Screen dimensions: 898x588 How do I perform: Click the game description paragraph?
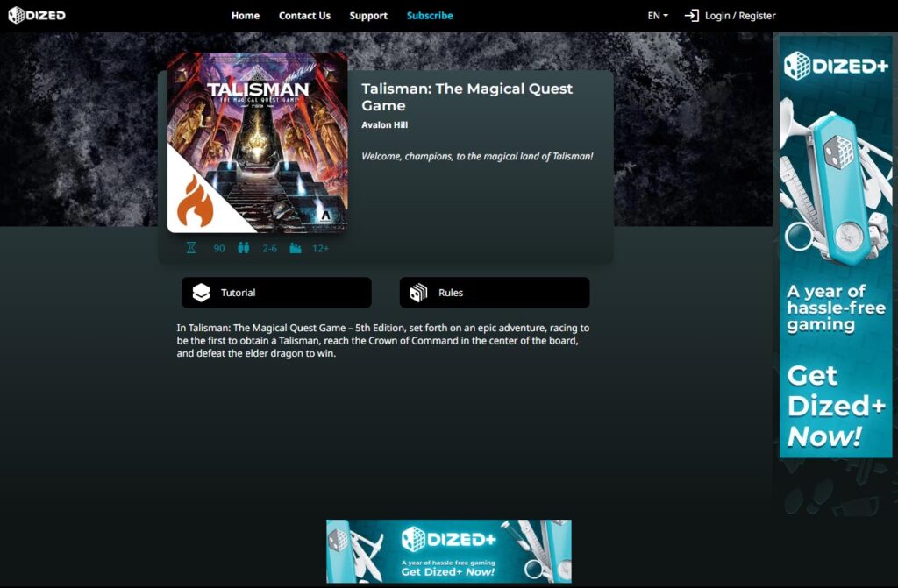click(x=383, y=341)
